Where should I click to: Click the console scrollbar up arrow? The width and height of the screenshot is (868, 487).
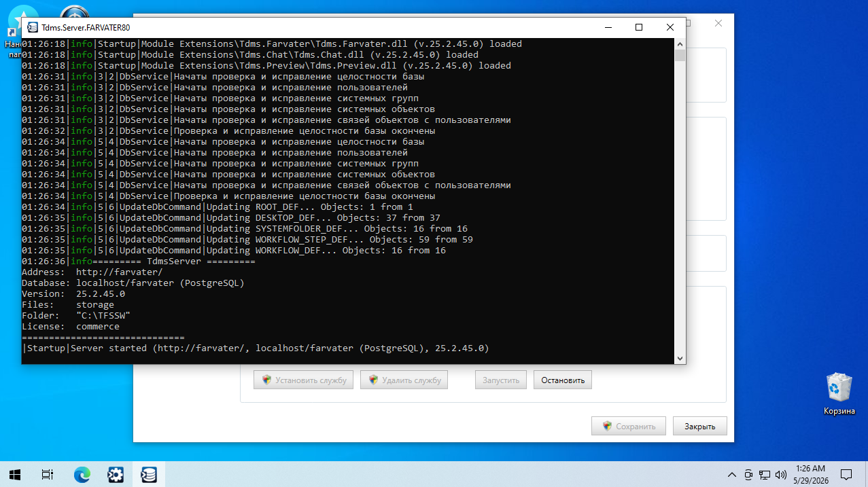coord(680,43)
